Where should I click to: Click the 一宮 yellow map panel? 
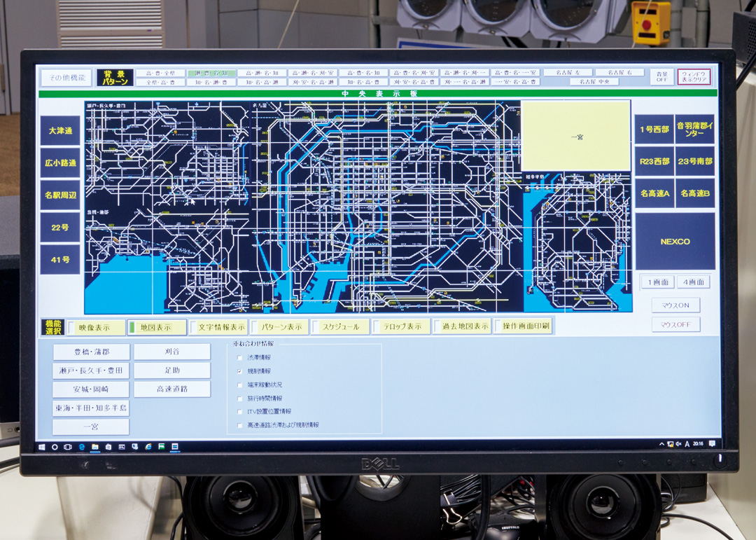[x=575, y=137]
